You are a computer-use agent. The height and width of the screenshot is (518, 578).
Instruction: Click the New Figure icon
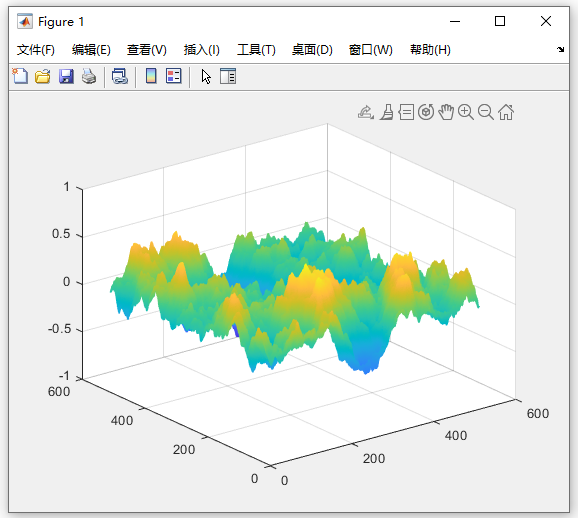(20, 76)
